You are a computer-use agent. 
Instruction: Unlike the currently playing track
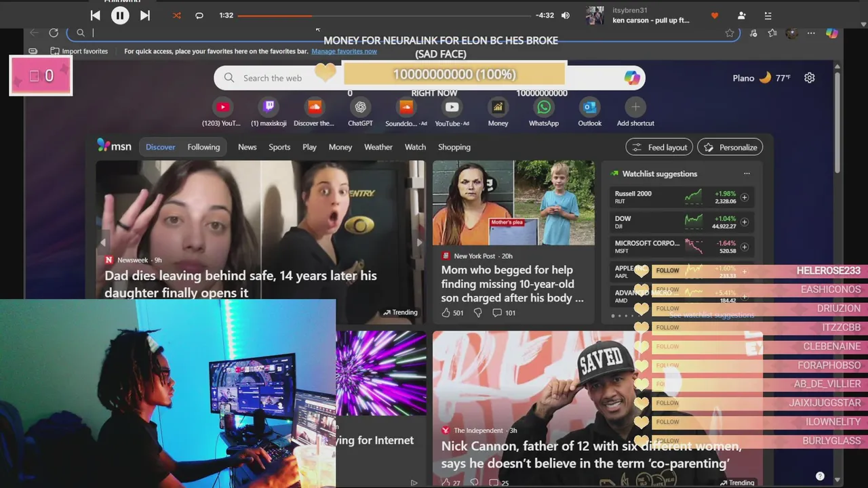tap(715, 16)
